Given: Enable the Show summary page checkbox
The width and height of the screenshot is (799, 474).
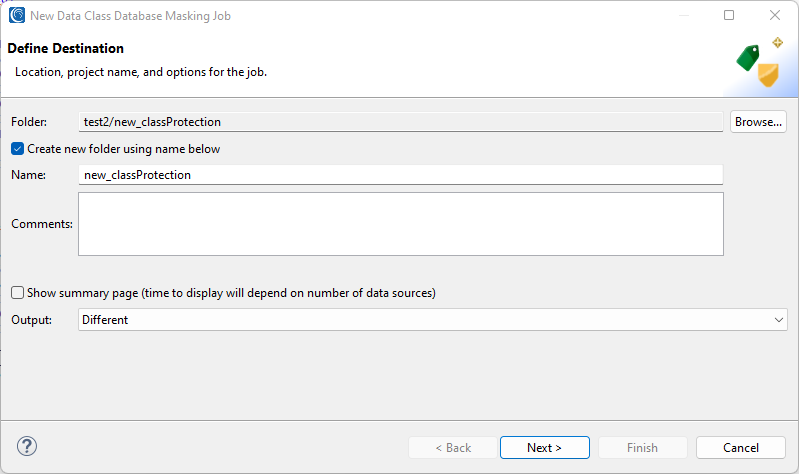Looking at the screenshot, I should [17, 293].
